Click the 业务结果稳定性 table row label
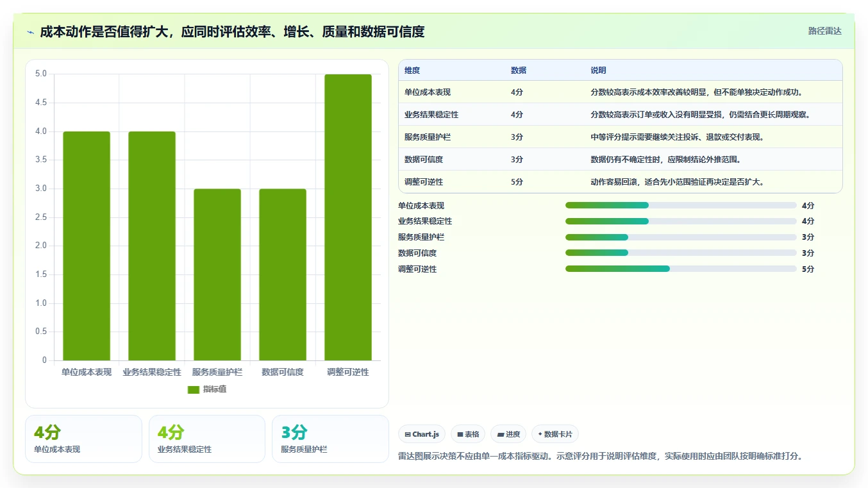 (x=431, y=115)
